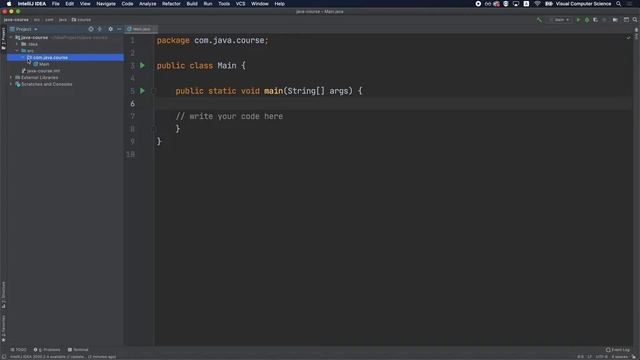
Task: Click Run with Coverage toolbar icon
Action: (x=596, y=20)
